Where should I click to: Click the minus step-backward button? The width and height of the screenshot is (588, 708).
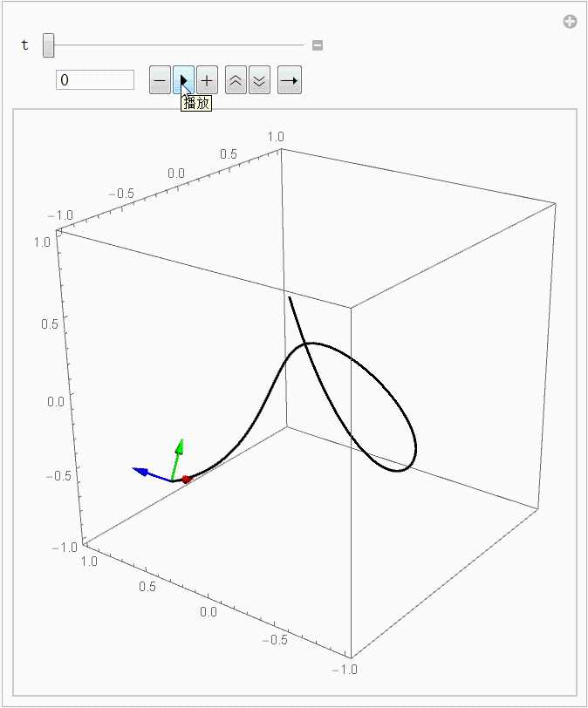point(160,80)
